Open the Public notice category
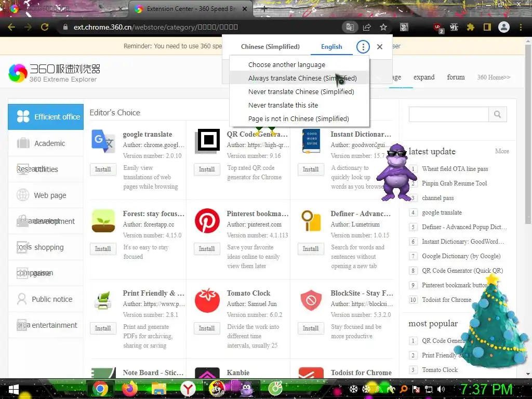 (x=46, y=299)
